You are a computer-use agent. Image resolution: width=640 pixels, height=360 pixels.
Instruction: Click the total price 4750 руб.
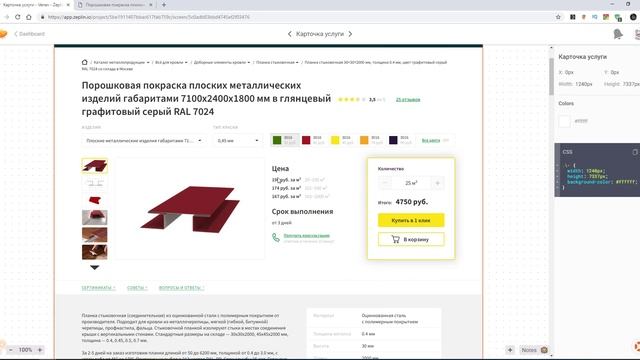(x=411, y=202)
